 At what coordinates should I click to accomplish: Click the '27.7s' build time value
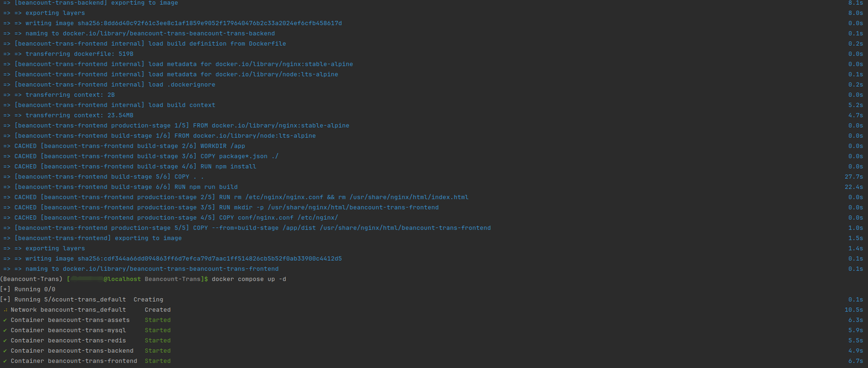click(854, 176)
